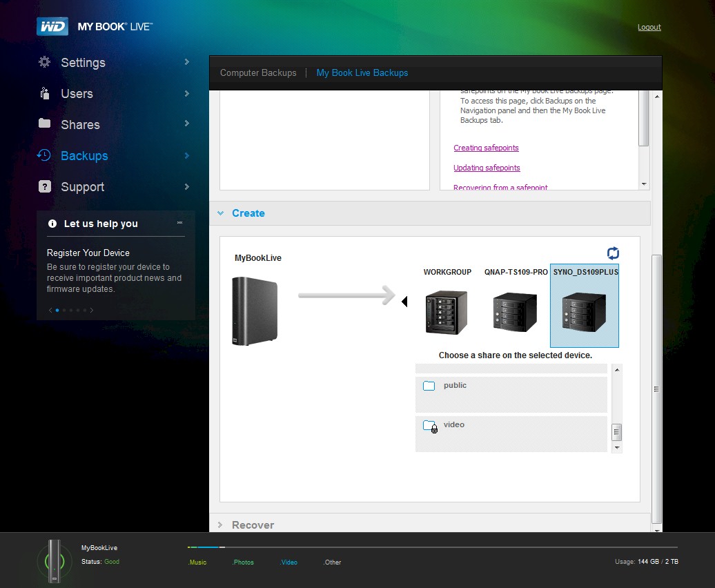715x588 pixels.
Task: Expand the Users menu chevron
Action: click(186, 93)
